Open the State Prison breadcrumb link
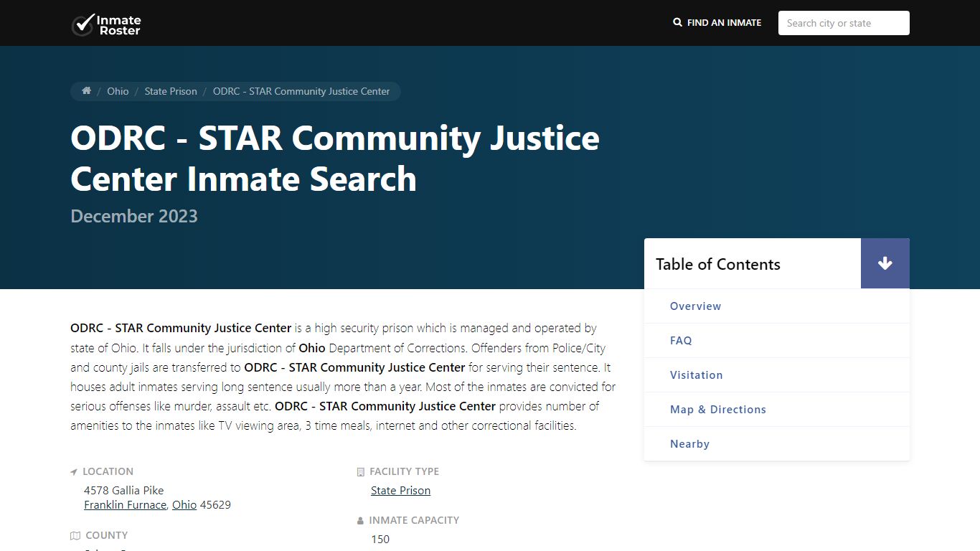The height and width of the screenshot is (551, 980). 171,91
